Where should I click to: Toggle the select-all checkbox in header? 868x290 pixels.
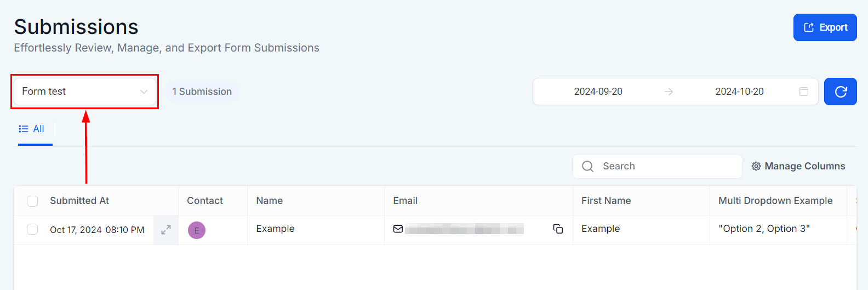click(32, 201)
